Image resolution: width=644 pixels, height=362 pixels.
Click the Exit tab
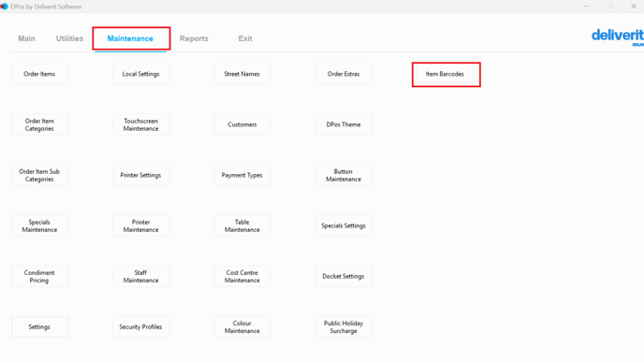click(x=245, y=38)
